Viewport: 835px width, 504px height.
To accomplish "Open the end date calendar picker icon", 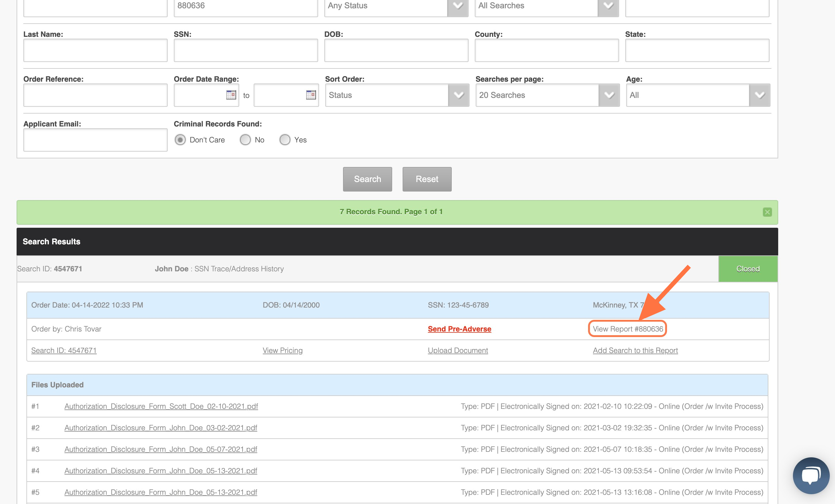I will (311, 95).
